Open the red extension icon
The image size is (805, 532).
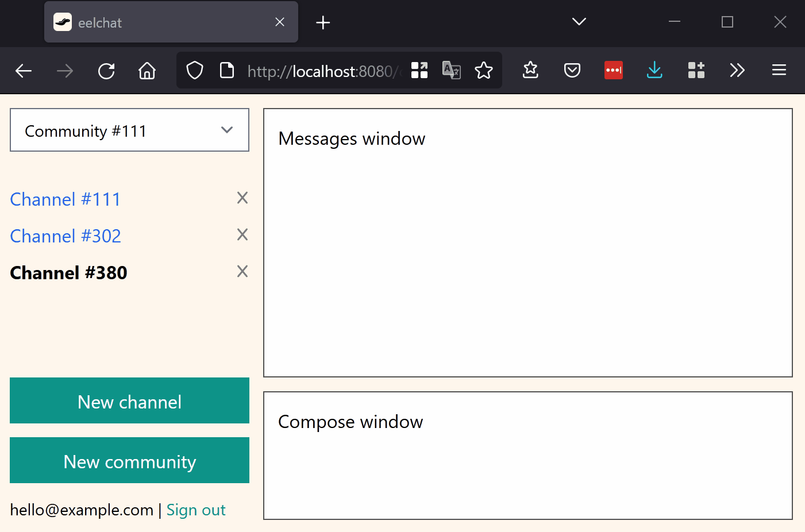point(614,70)
